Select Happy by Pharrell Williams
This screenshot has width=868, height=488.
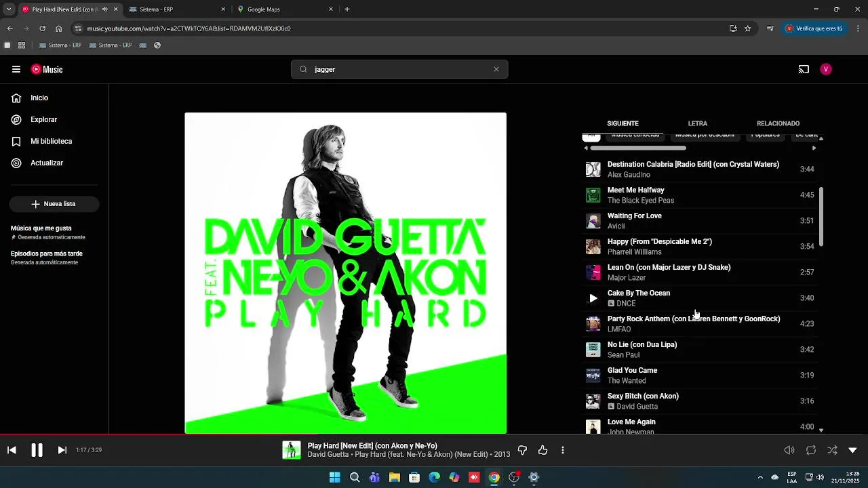pos(700,247)
